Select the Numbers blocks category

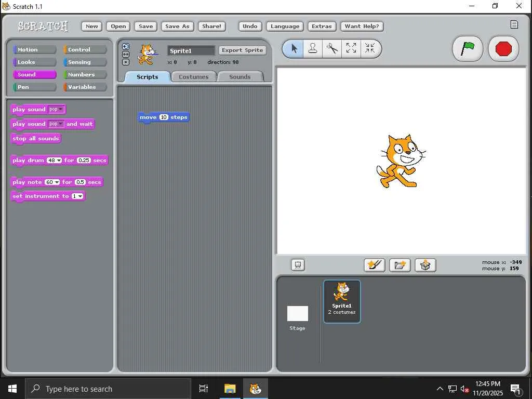(x=85, y=75)
